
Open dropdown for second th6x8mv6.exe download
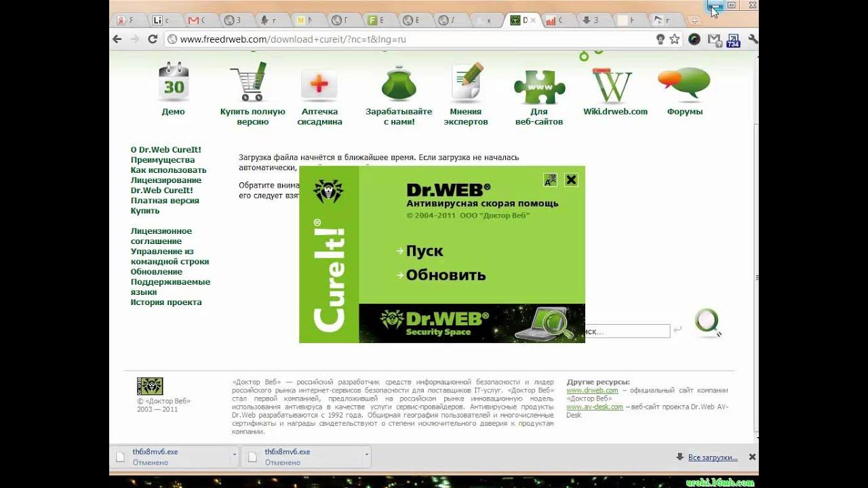pyautogui.click(x=367, y=455)
